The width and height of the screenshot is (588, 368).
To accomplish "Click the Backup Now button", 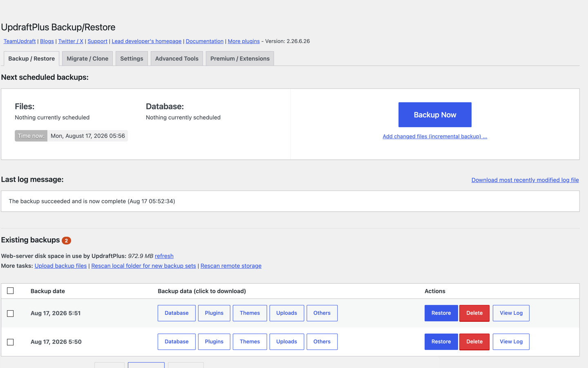I will coord(435,115).
